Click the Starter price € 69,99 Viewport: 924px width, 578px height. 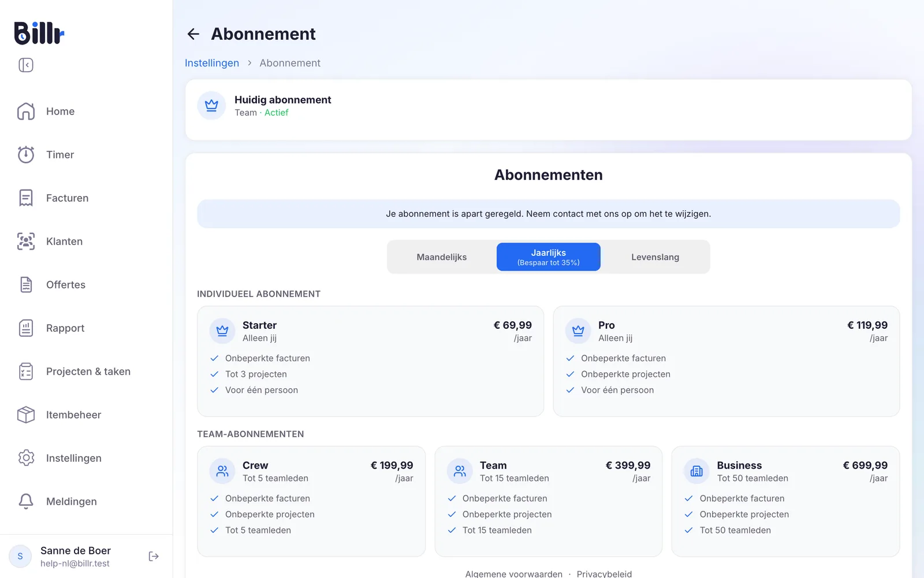click(x=513, y=325)
